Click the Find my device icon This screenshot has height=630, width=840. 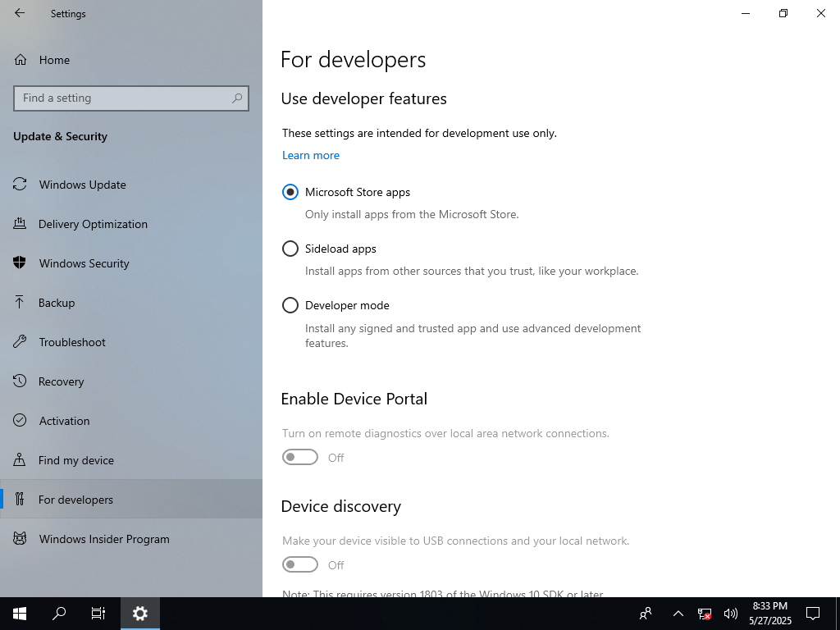[x=20, y=460]
